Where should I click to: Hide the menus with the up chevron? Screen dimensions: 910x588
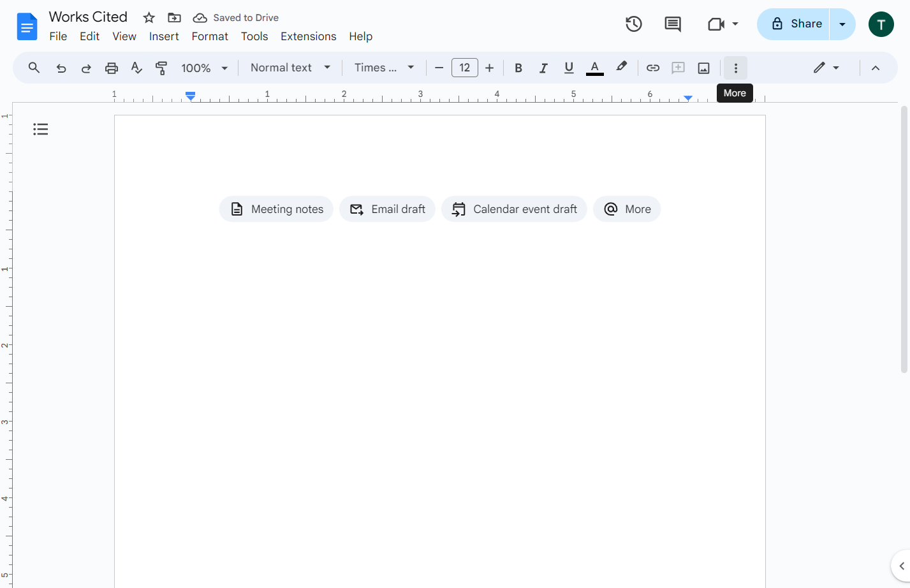coord(876,68)
